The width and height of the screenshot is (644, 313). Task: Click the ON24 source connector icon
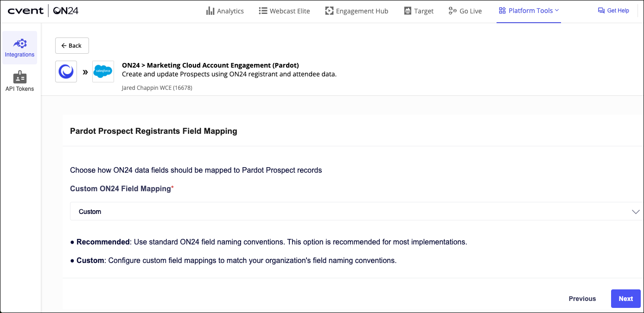coord(66,72)
